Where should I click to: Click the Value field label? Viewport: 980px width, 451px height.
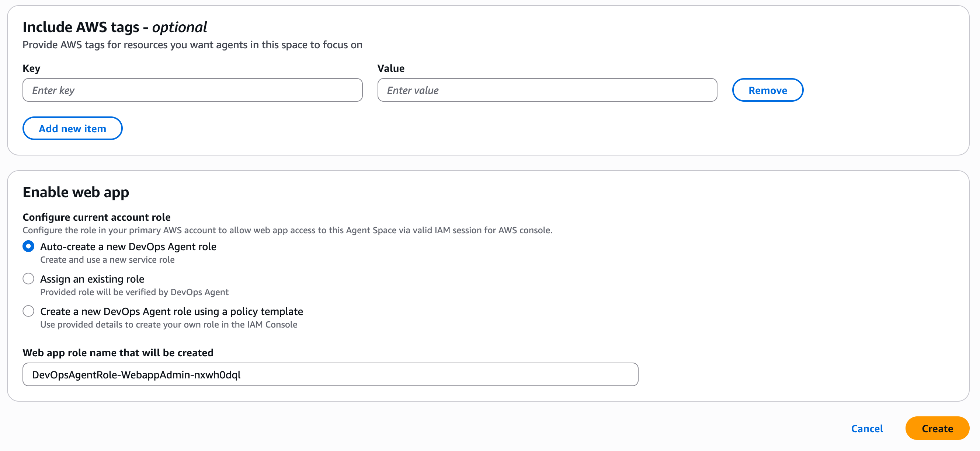390,69
